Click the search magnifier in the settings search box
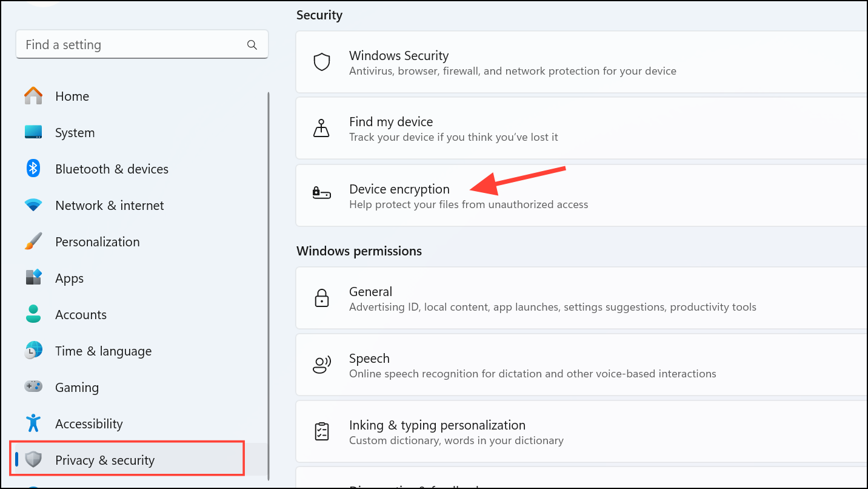The image size is (868, 489). pyautogui.click(x=252, y=44)
